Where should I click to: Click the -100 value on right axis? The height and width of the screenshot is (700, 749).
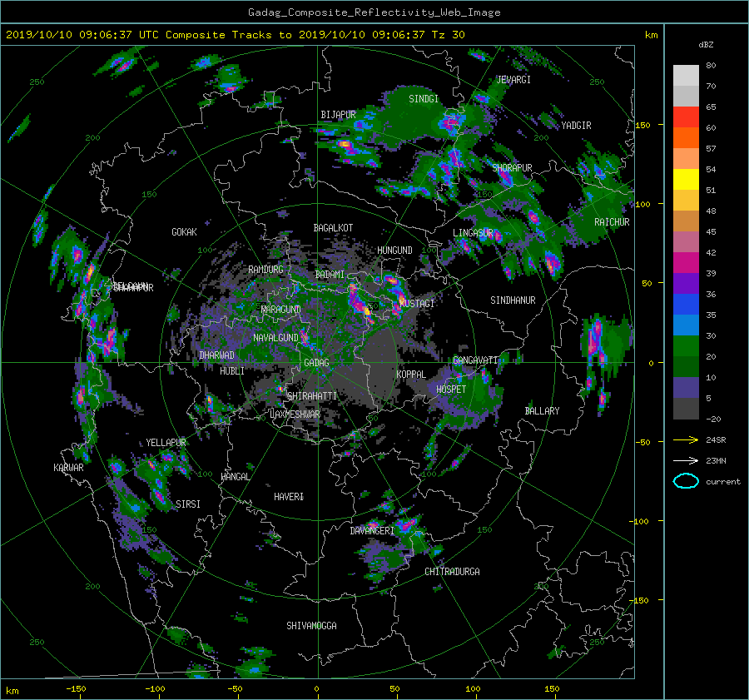coord(641,521)
